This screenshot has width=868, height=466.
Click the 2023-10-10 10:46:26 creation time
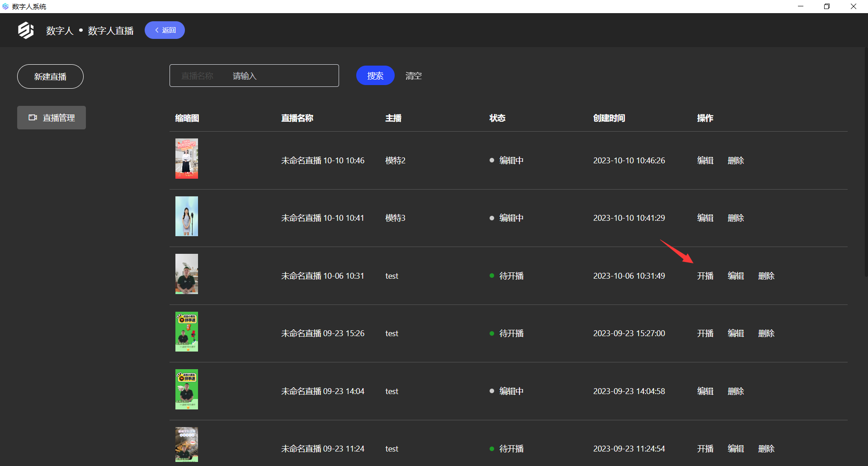(629, 161)
